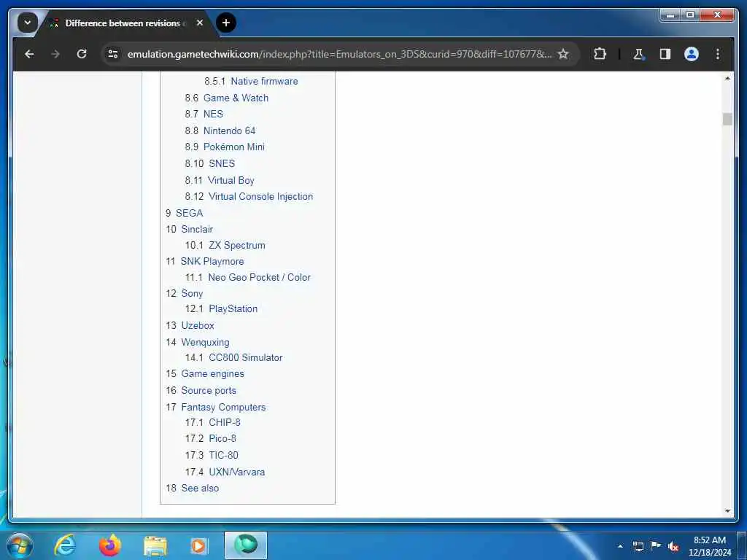This screenshot has height=560, width=747.
Task: Jump to 10 Sinclair section
Action: (189, 230)
